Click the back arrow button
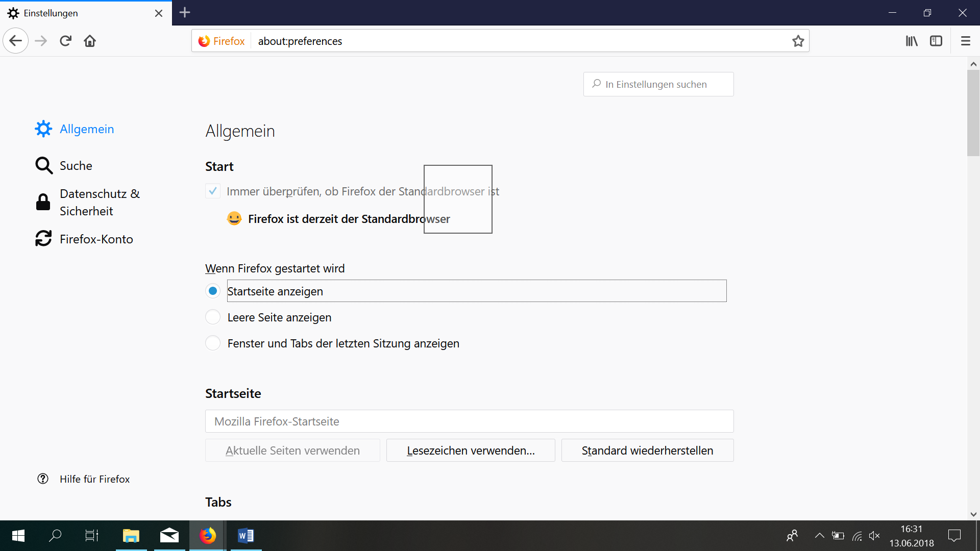Screen dimensions: 980x551 click(16, 41)
